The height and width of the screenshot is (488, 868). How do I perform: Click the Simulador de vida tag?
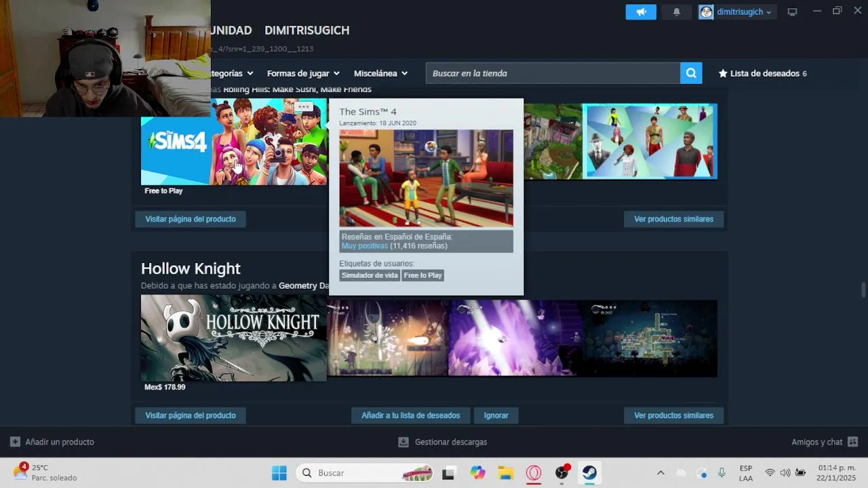(x=370, y=275)
